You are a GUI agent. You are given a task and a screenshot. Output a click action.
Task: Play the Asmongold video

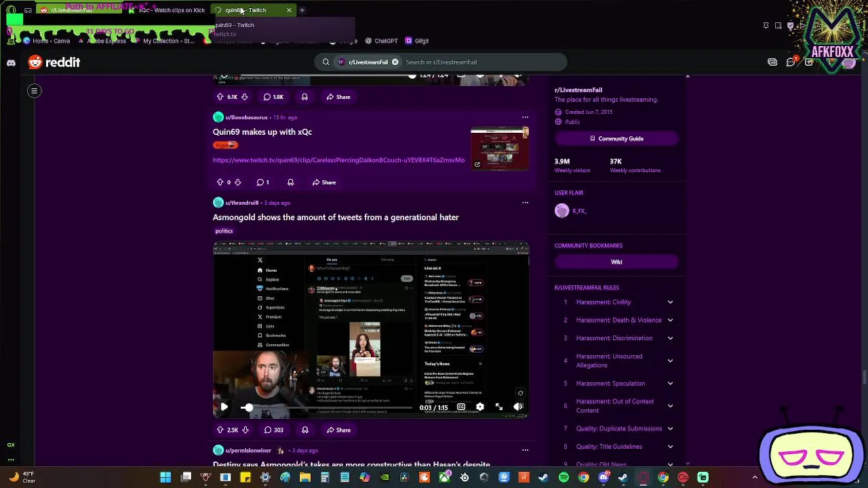click(224, 407)
